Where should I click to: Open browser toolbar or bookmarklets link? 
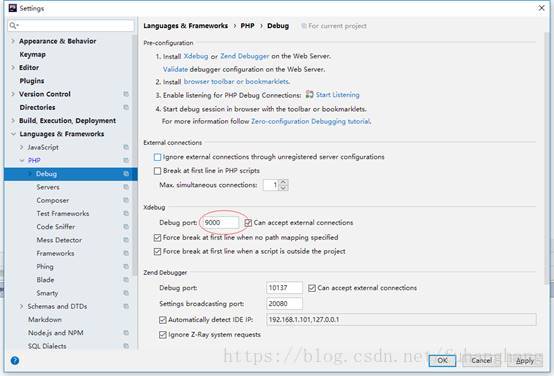point(236,81)
